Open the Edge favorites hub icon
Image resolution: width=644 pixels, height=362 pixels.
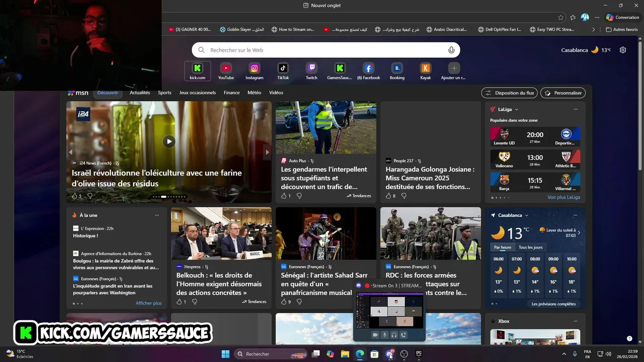coord(573,17)
